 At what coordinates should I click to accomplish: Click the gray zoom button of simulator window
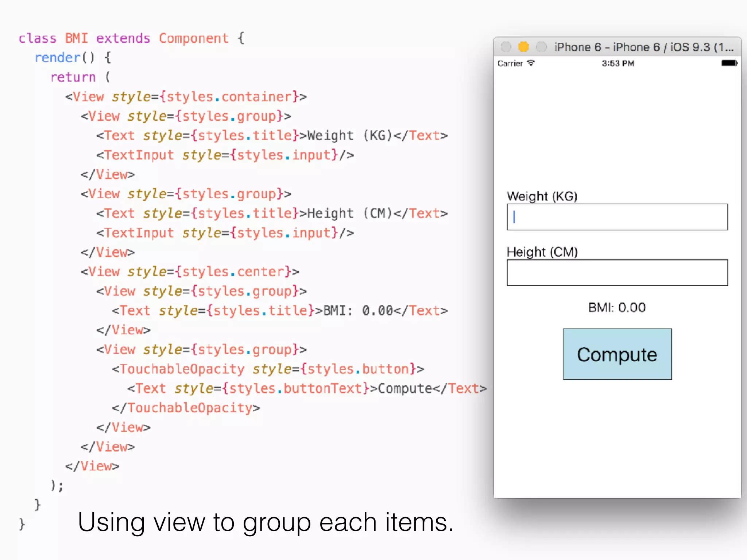541,47
